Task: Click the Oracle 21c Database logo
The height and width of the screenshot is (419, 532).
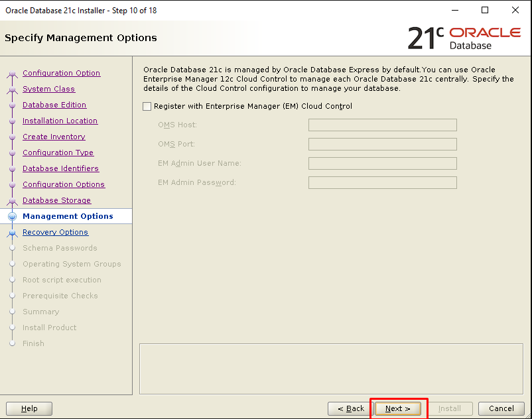Action: [464, 38]
